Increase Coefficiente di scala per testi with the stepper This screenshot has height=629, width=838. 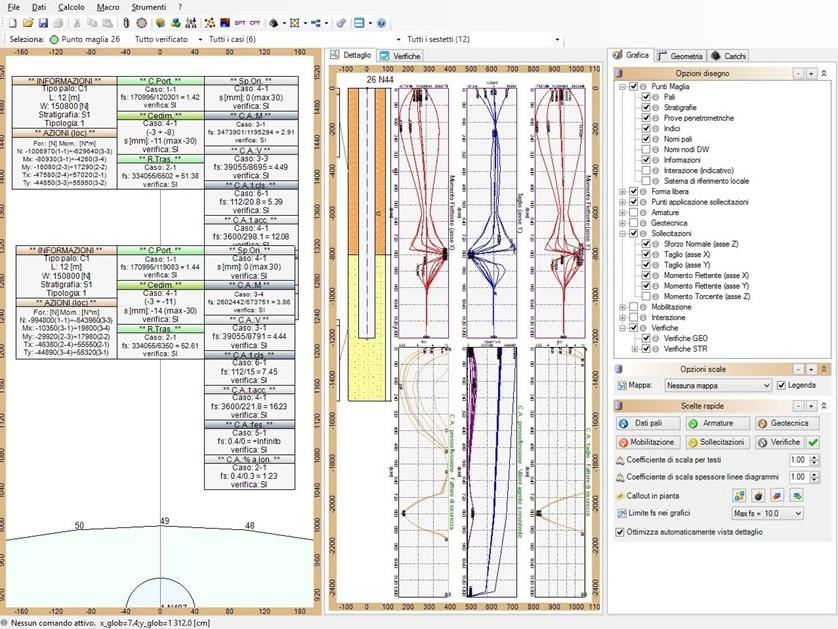pos(813,457)
